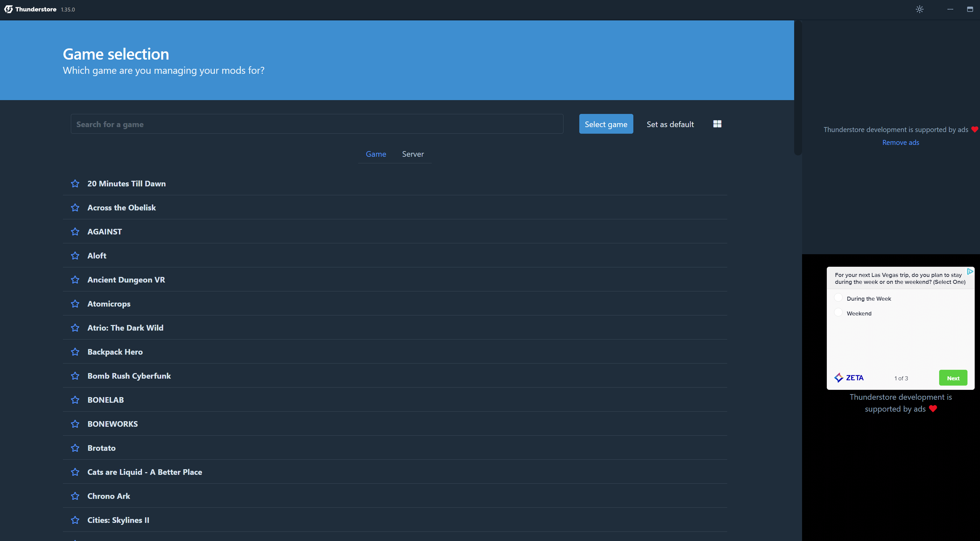
Task: Toggle the light theme sun icon
Action: click(x=919, y=9)
